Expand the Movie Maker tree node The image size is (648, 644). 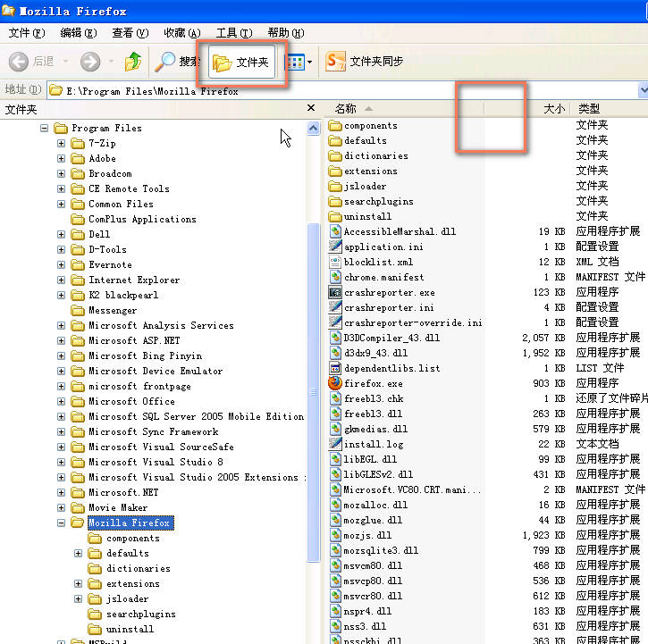point(61,507)
